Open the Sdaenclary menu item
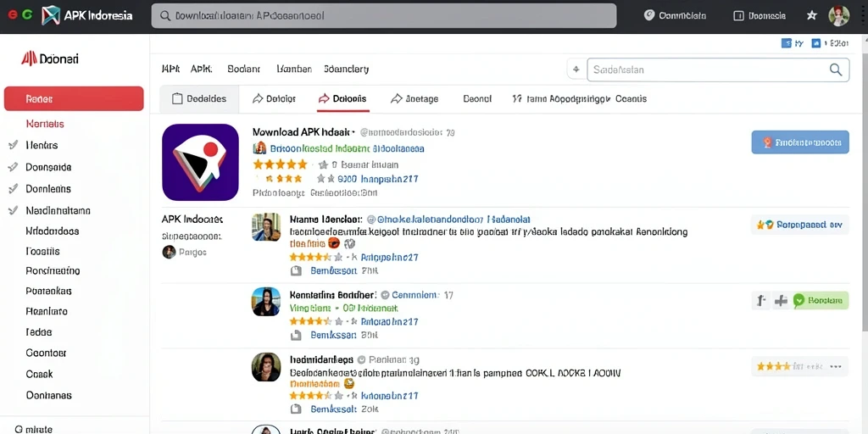 click(347, 70)
